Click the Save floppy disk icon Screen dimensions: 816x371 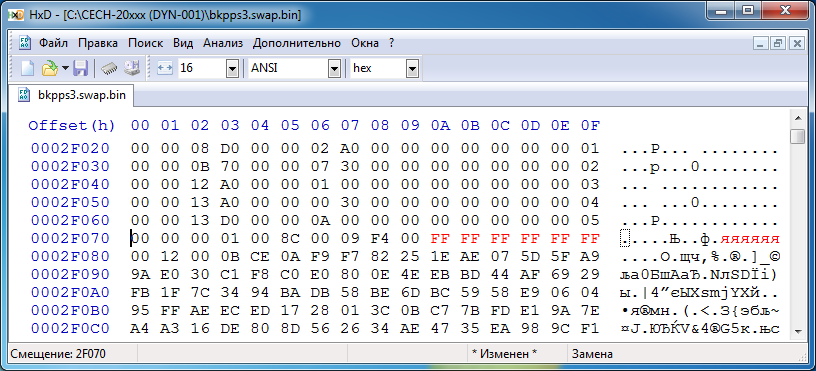pos(80,68)
